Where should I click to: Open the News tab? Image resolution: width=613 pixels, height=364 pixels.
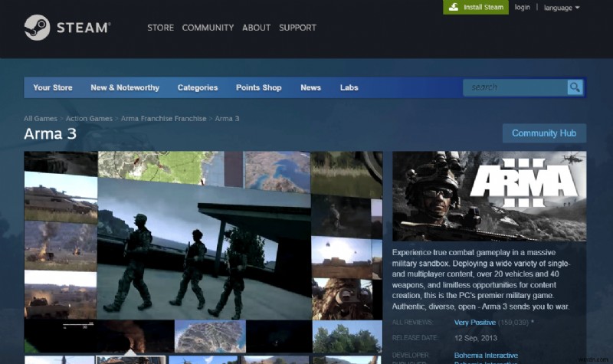(311, 87)
